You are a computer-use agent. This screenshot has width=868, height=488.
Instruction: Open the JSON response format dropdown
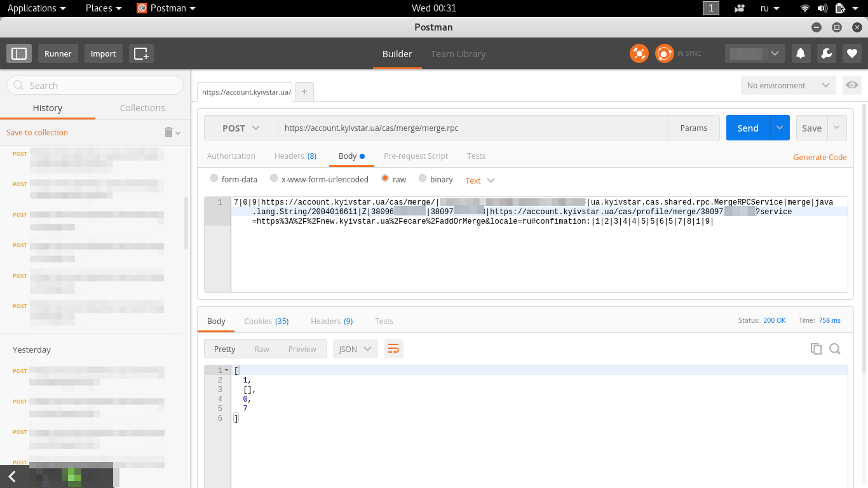[356, 349]
